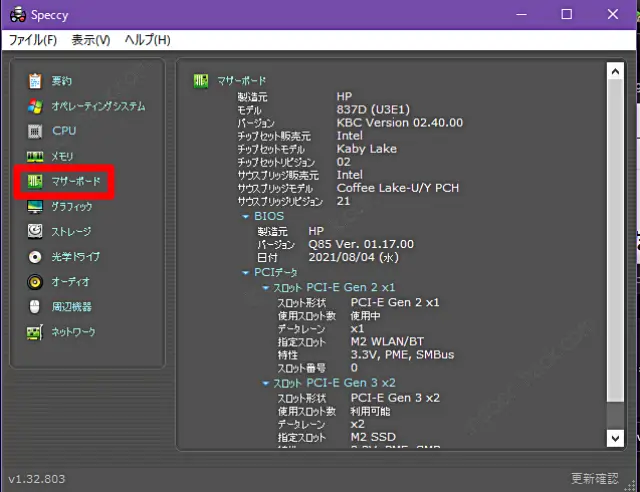Click scrollbar down arrow button
The width and height of the screenshot is (640, 492).
point(615,439)
